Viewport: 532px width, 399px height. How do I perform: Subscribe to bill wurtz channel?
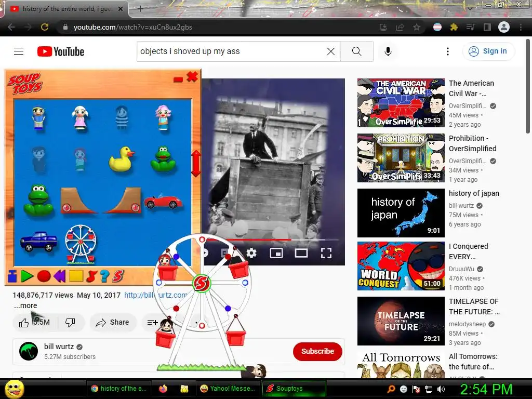(317, 351)
